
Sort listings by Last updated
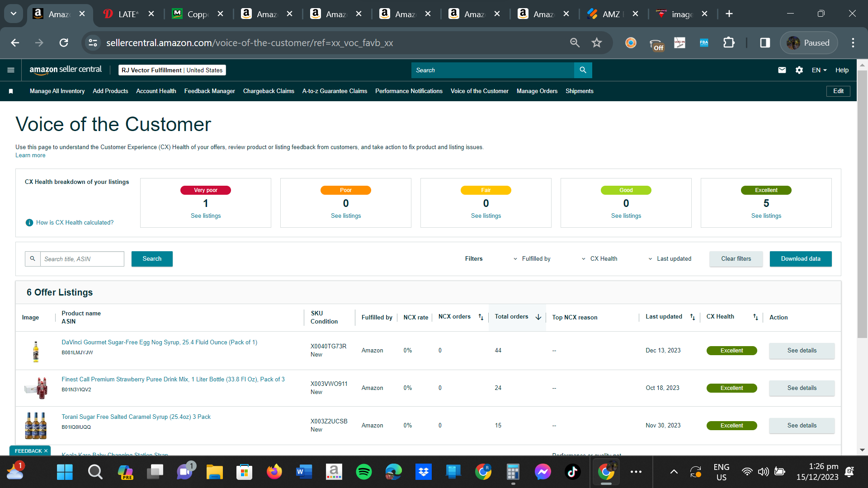(x=693, y=317)
